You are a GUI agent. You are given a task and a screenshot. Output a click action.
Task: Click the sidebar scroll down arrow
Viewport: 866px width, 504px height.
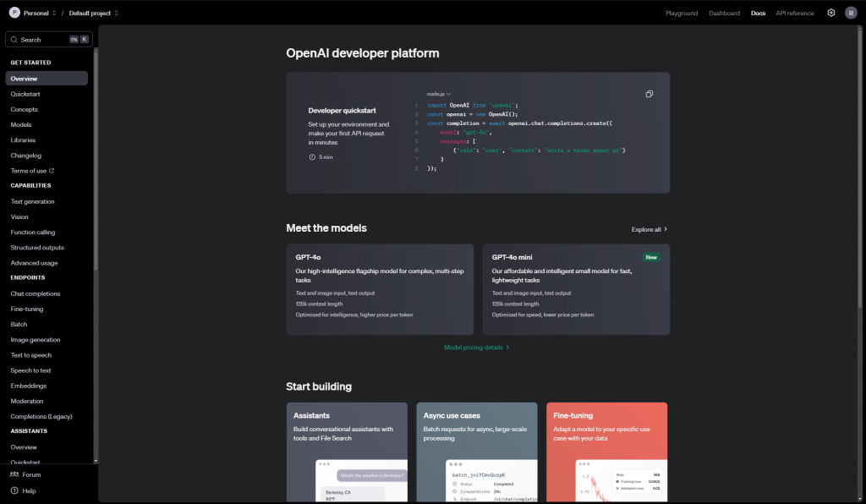96,461
